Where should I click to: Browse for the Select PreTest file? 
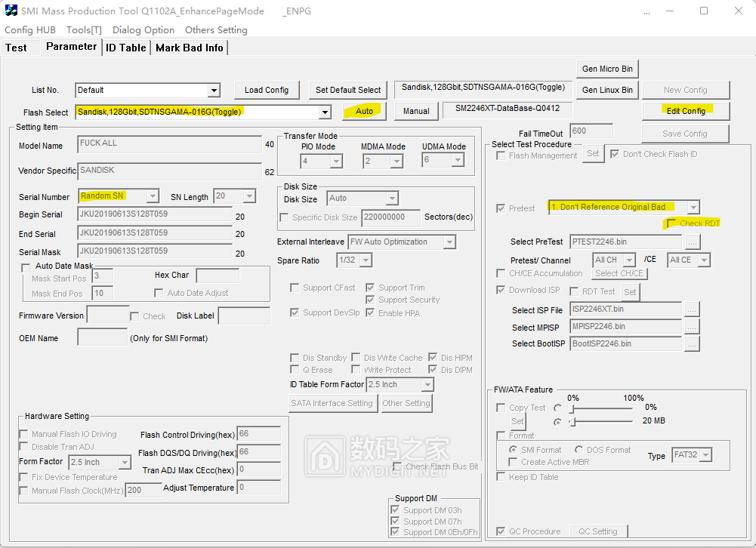(x=693, y=242)
